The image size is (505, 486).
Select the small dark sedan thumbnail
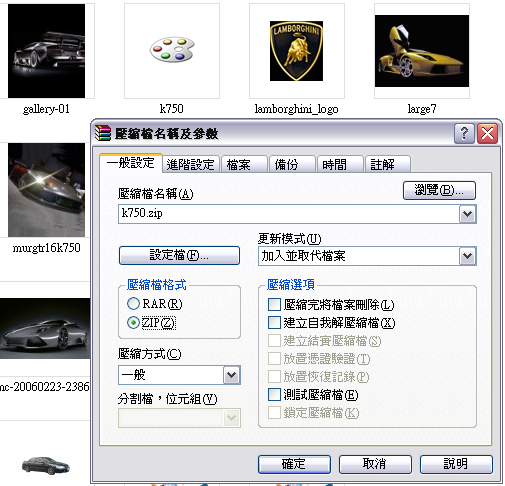[x=46, y=466]
